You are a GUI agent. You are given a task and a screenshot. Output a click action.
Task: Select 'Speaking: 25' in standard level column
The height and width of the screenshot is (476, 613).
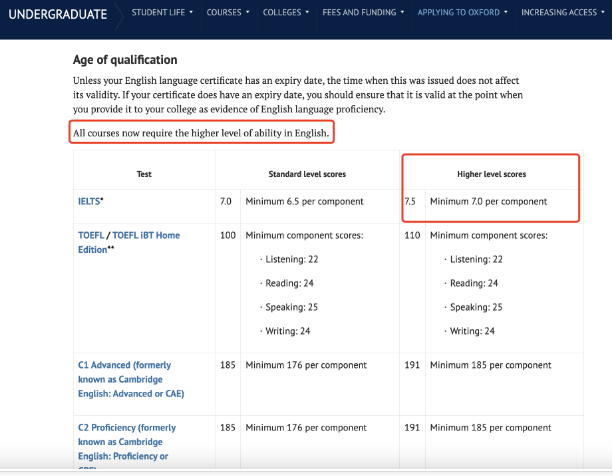click(291, 307)
